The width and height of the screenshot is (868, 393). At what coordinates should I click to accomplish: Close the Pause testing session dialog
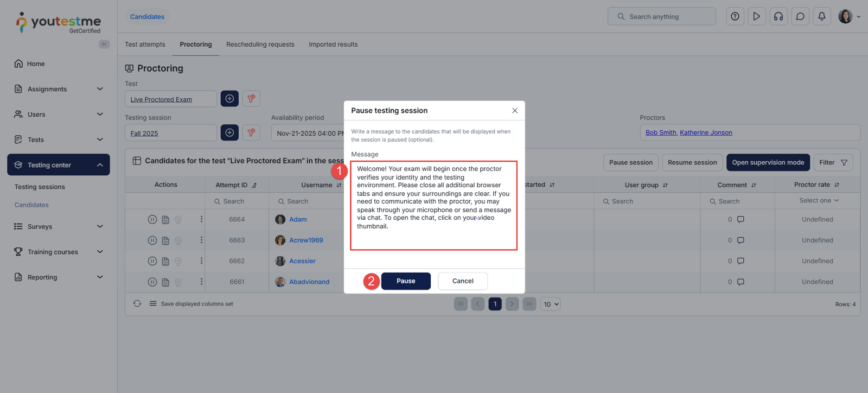515,111
